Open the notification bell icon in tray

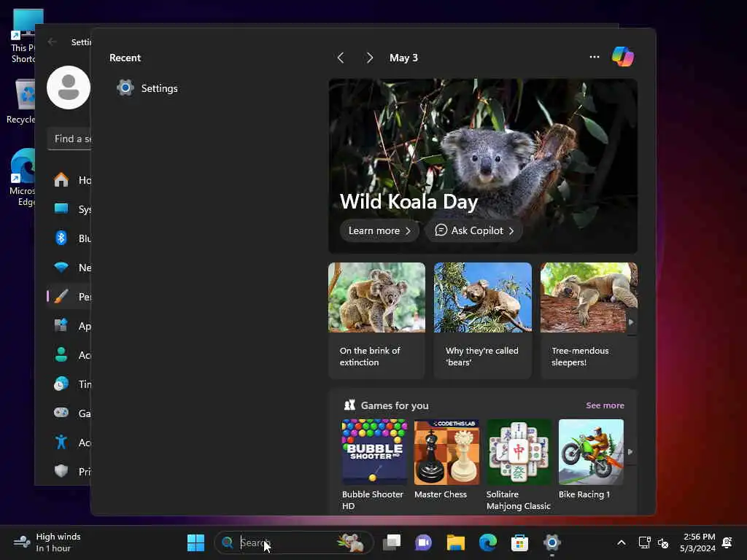tap(727, 542)
